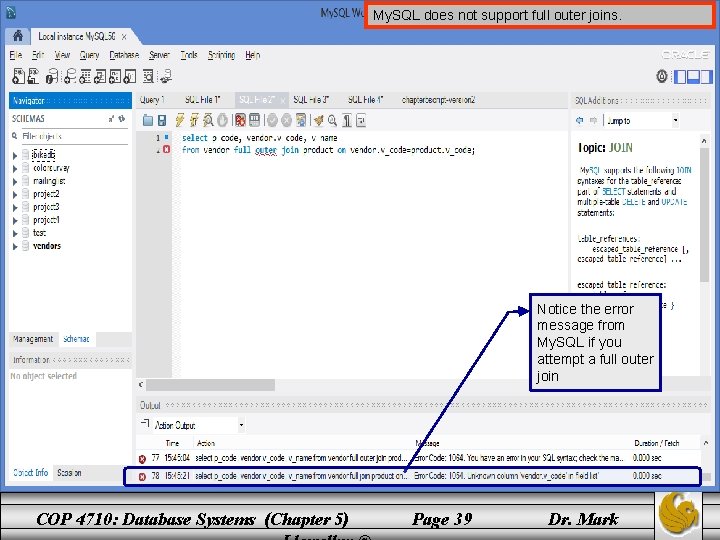
Task: Create a new table toolbar icon
Action: click(85, 76)
